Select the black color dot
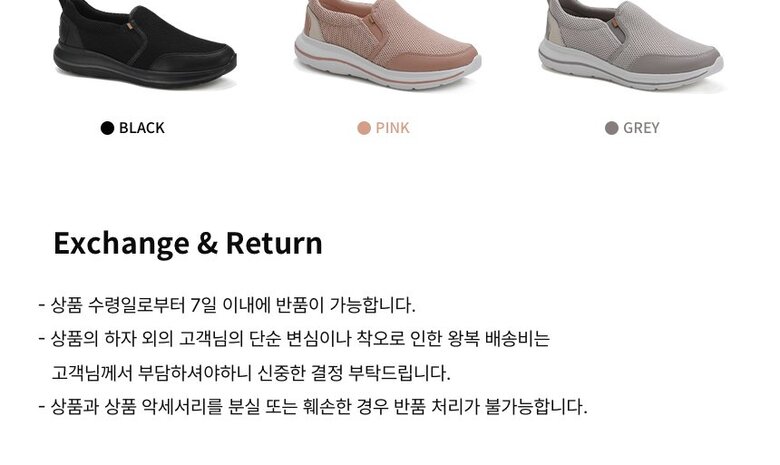The image size is (780, 465). (107, 128)
